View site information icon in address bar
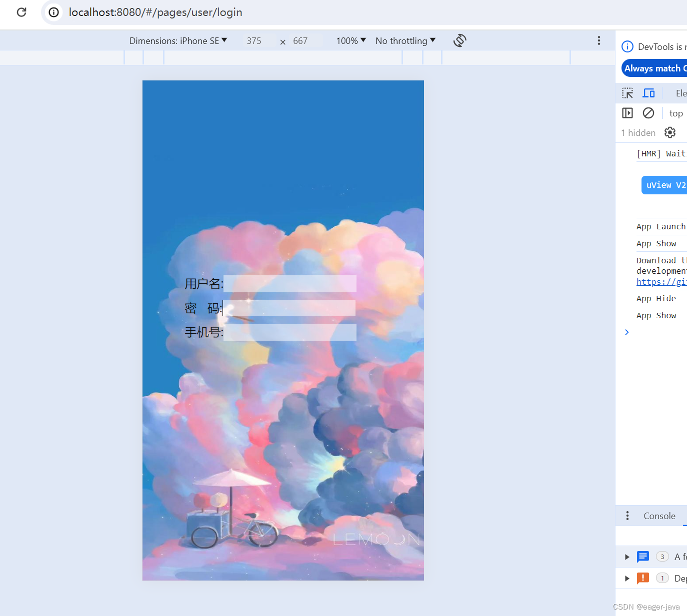This screenshot has width=687, height=616. [53, 12]
